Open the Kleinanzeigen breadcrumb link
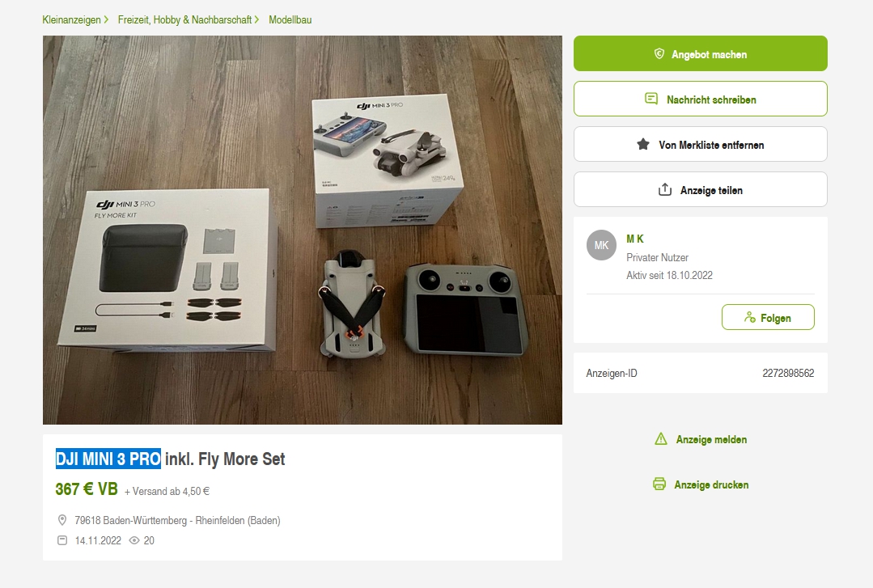This screenshot has height=588, width=873. (x=71, y=19)
